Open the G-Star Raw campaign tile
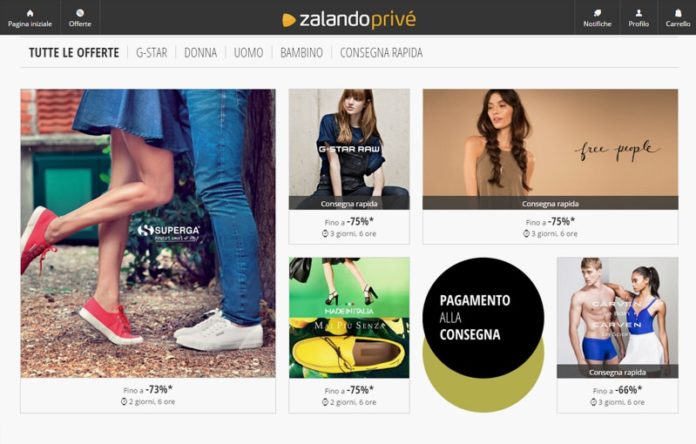Screen dimensions: 696x444 (349, 149)
